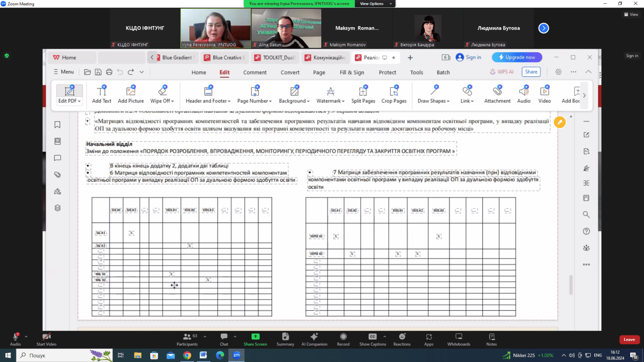The image size is (644, 362).
Task: Click the Upgrade now button
Action: 517,58
